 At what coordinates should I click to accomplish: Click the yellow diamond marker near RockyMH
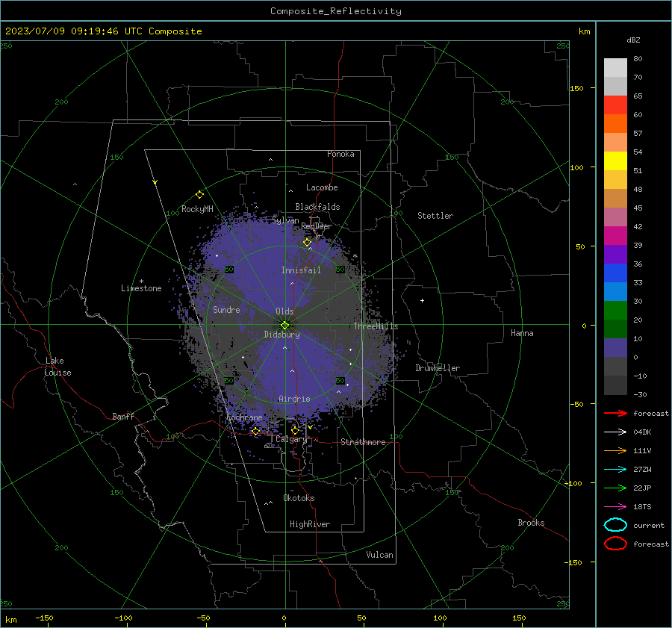199,195
